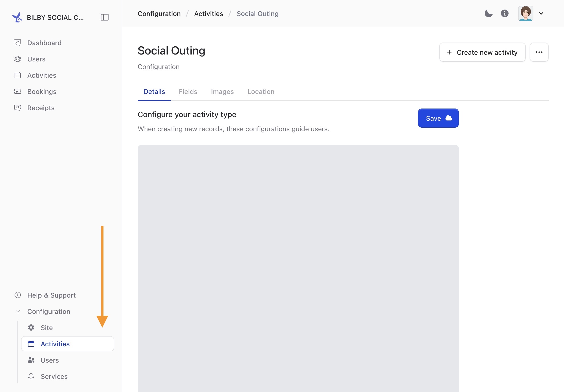This screenshot has width=564, height=392.
Task: Open the three-dots more options menu
Action: click(x=539, y=52)
